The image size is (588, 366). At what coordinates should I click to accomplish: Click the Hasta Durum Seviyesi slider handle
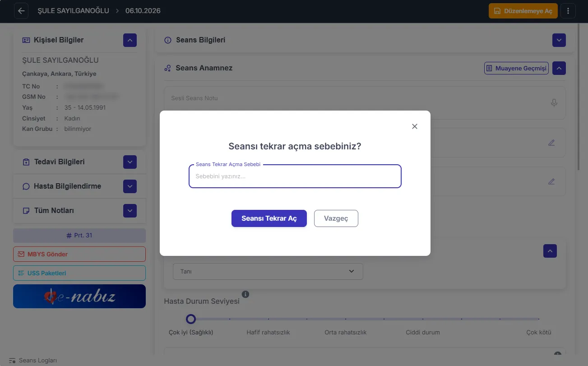(191, 319)
